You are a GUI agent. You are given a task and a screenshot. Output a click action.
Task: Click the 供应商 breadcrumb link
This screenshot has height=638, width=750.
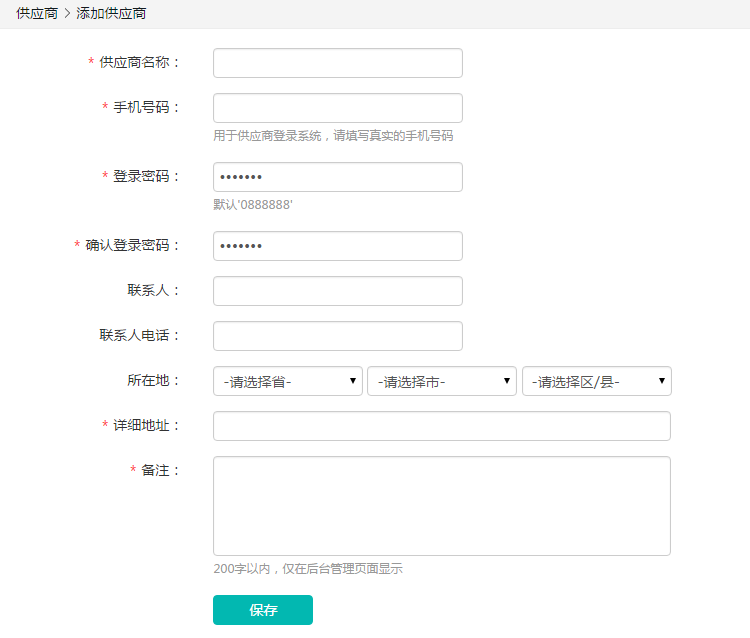click(x=36, y=14)
